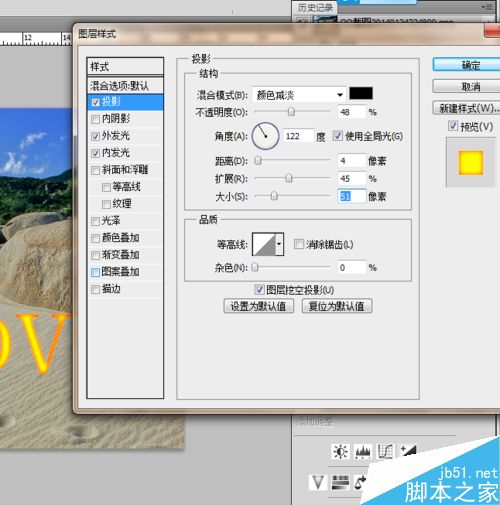Open the 光泽 settings label
This screenshot has height=505, width=500.
pyautogui.click(x=111, y=221)
